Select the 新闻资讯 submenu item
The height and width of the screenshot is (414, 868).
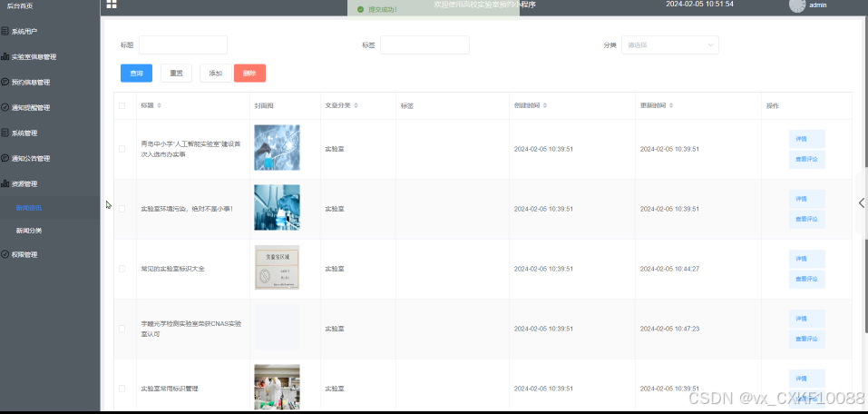click(x=50, y=208)
